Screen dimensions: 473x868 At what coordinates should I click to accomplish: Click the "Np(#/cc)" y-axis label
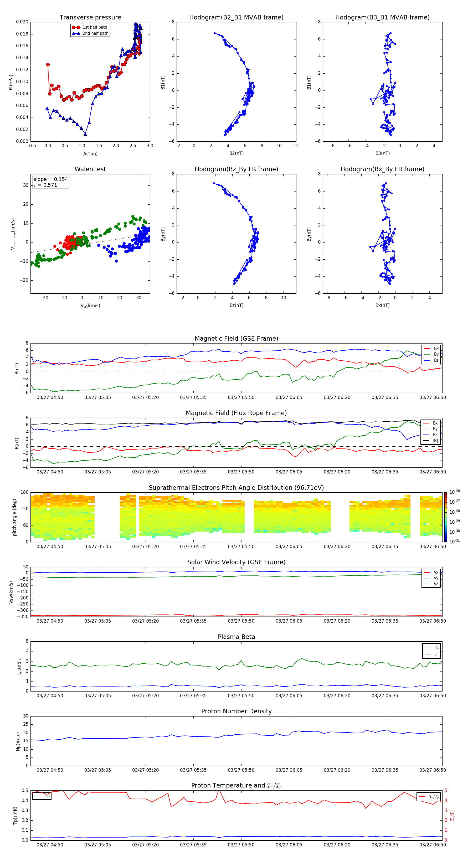pyautogui.click(x=18, y=741)
